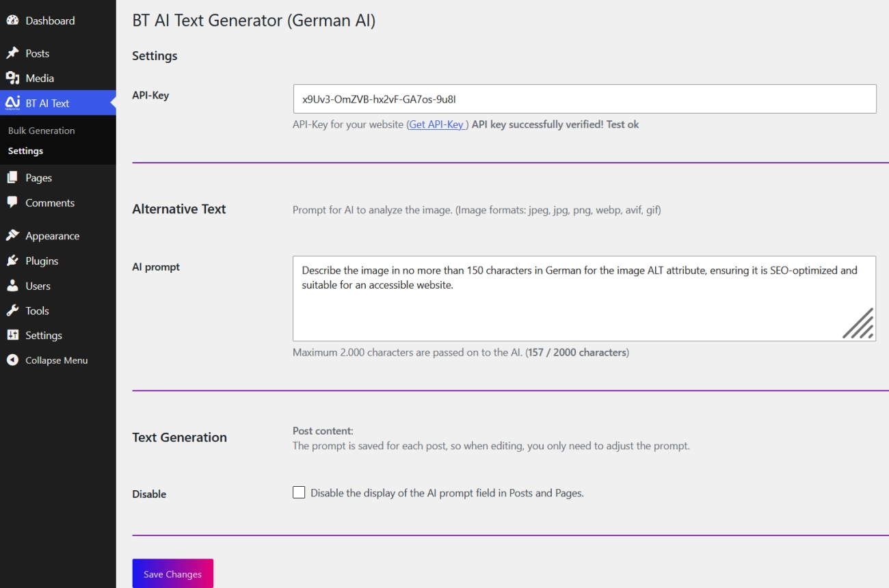The height and width of the screenshot is (588, 889).
Task: Open the Tools menu label
Action: [38, 310]
